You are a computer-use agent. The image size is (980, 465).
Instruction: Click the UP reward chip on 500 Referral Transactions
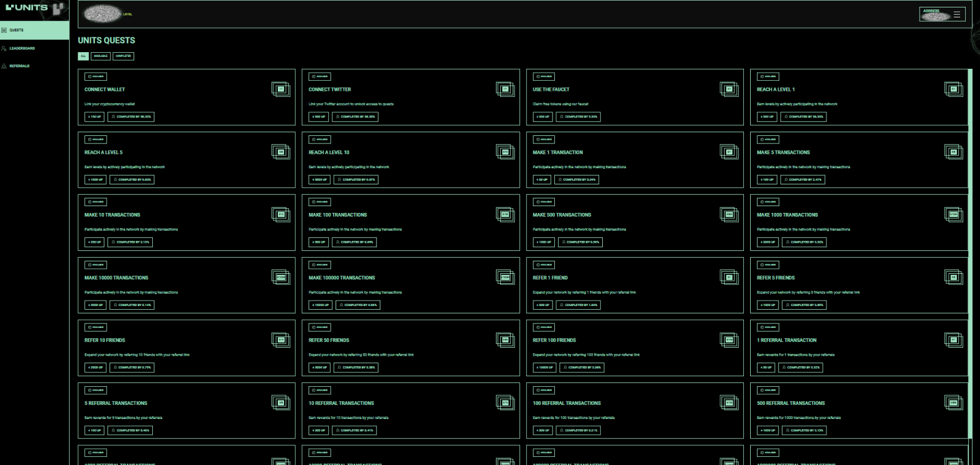click(767, 430)
